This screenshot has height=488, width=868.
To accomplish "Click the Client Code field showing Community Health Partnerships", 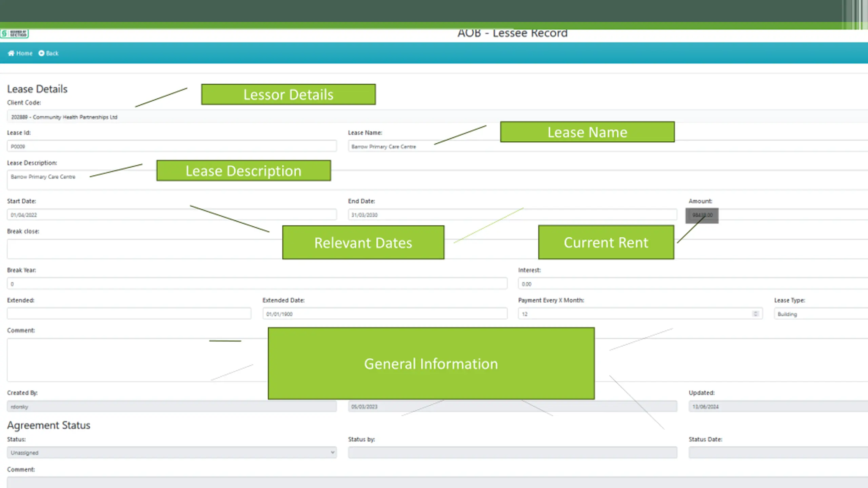I will [437, 117].
